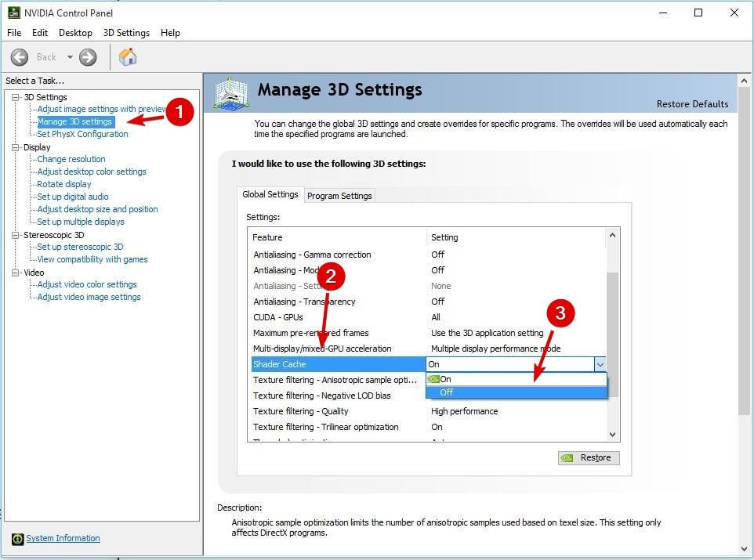
Task: Open the Home icon in toolbar
Action: [128, 56]
